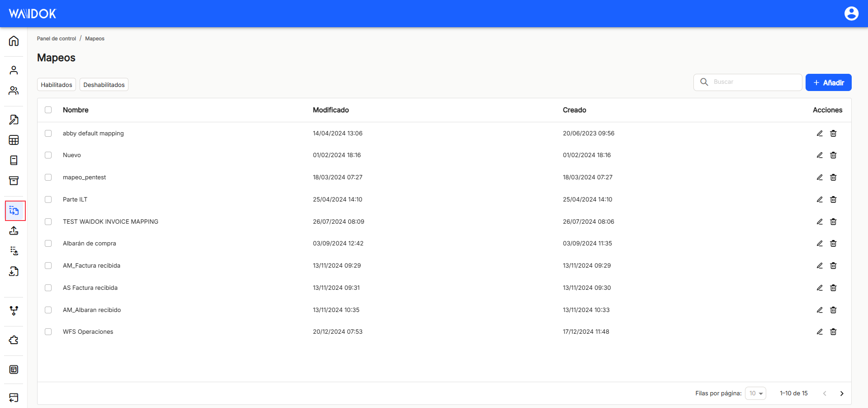Go to the previous page of mappings
Viewport: 868px width, 408px height.
[825, 394]
